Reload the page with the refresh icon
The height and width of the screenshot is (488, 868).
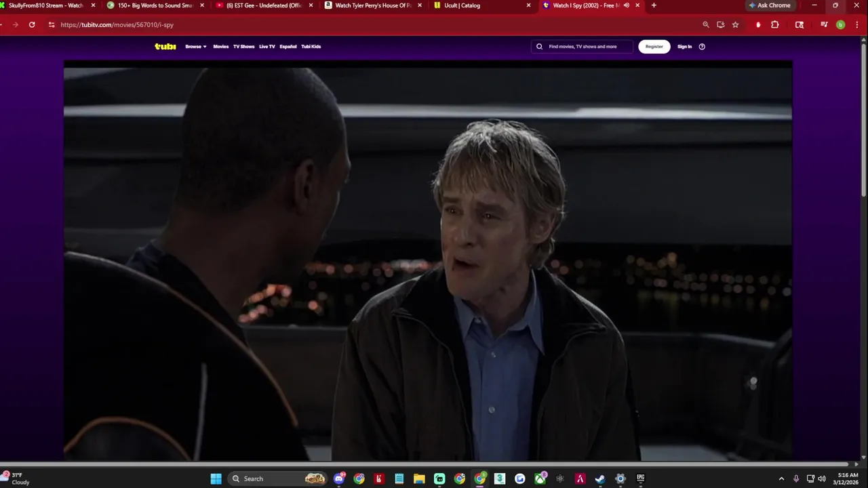(x=32, y=24)
